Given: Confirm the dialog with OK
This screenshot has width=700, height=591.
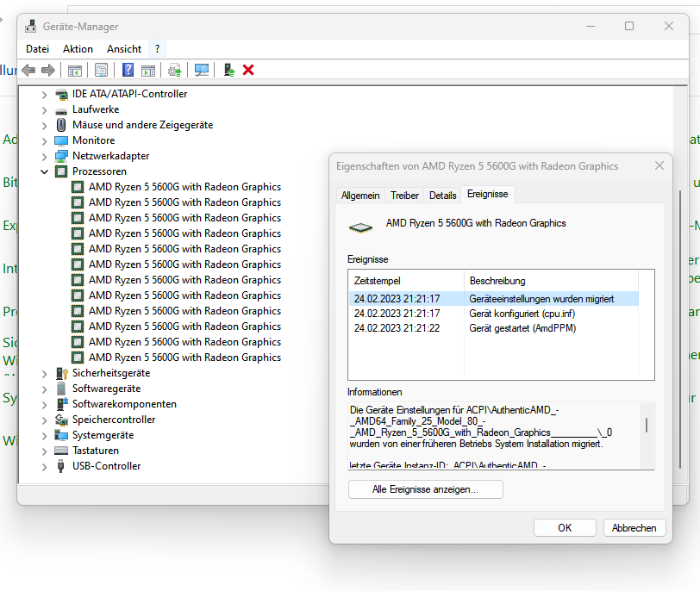Looking at the screenshot, I should [x=565, y=527].
